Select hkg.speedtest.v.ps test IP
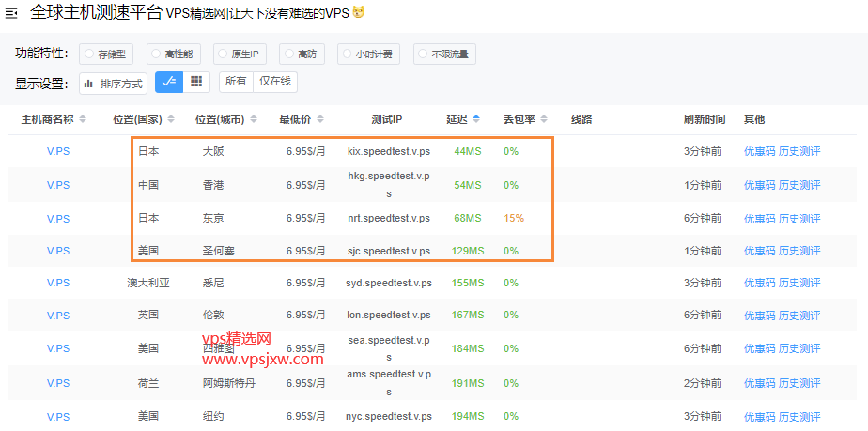 pos(389,185)
